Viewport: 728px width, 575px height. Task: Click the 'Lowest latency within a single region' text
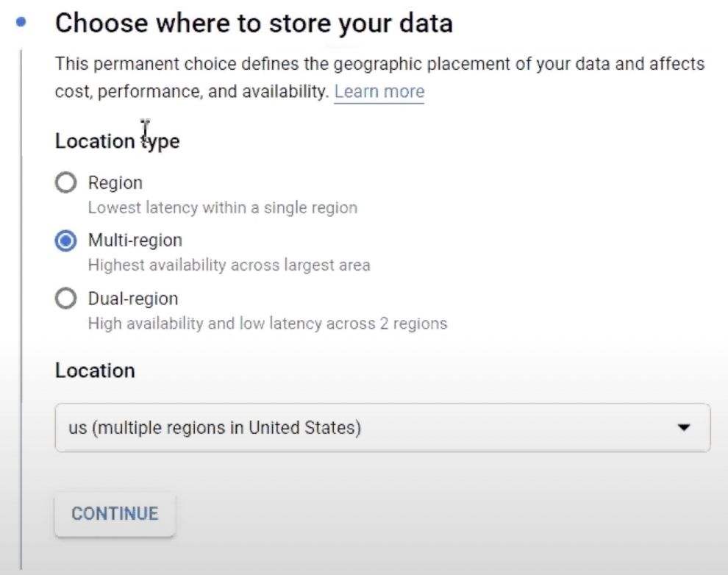[x=223, y=207]
